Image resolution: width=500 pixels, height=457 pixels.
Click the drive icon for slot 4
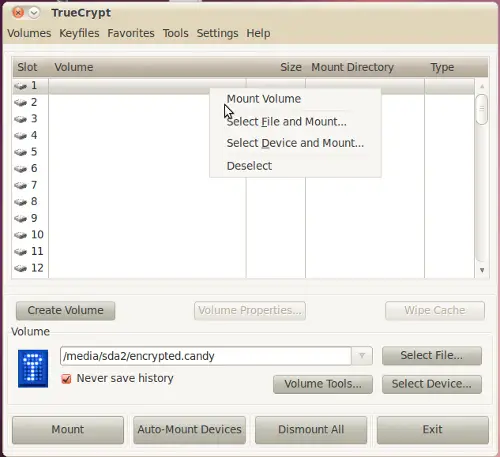(21, 136)
